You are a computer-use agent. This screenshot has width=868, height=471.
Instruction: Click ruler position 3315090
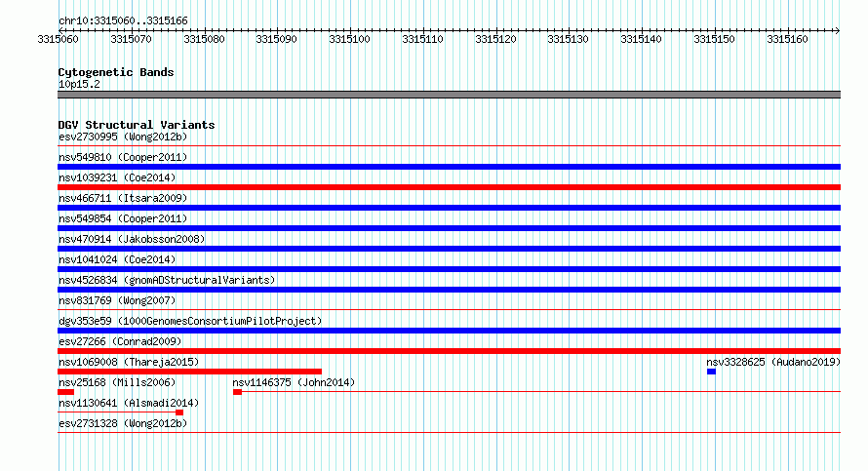[276, 39]
